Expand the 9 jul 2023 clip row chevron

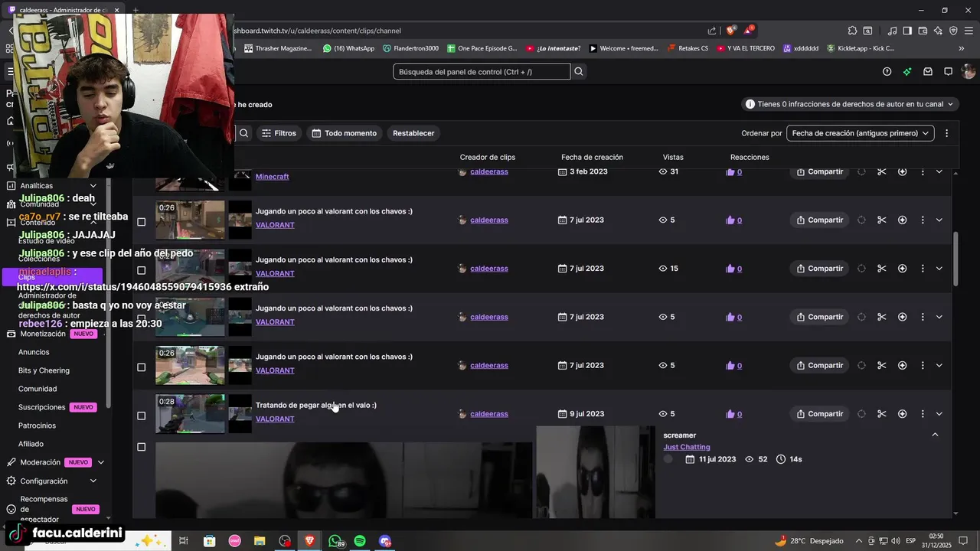click(939, 414)
